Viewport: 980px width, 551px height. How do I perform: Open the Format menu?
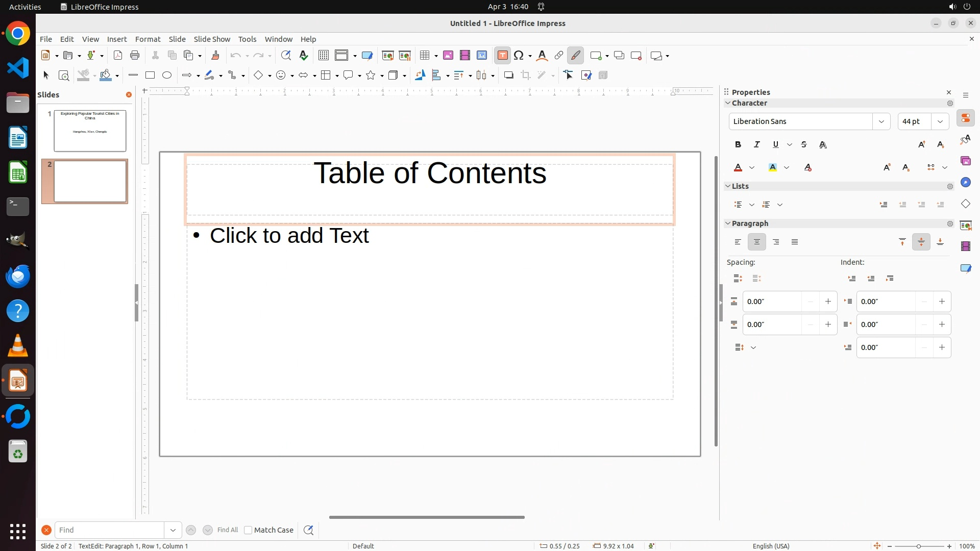[x=148, y=39]
